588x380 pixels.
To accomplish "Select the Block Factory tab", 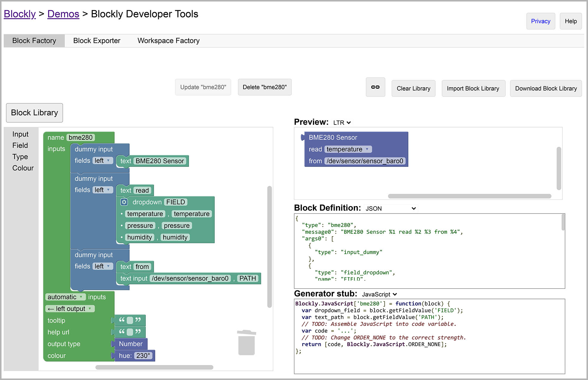I will pyautogui.click(x=34, y=40).
